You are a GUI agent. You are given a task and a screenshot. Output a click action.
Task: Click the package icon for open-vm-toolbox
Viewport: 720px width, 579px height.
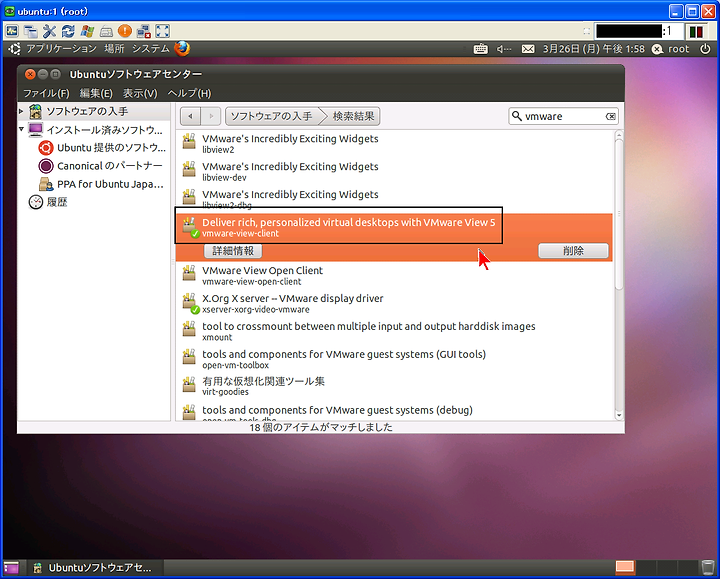pos(189,357)
